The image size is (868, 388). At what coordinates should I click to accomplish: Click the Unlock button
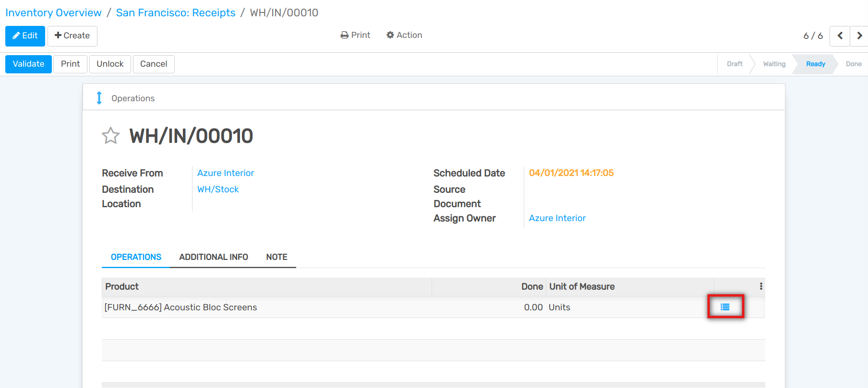(110, 64)
